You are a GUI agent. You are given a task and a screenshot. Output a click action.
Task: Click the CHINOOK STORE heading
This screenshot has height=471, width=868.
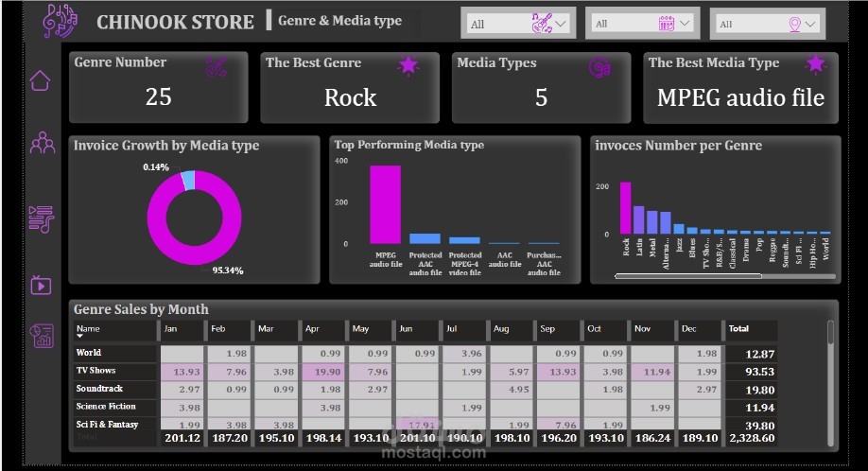176,22
